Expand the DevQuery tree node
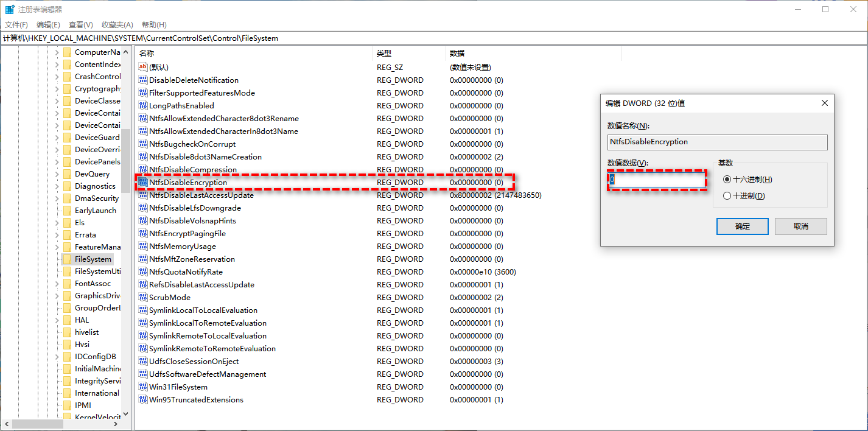This screenshot has height=431, width=868. [x=57, y=174]
